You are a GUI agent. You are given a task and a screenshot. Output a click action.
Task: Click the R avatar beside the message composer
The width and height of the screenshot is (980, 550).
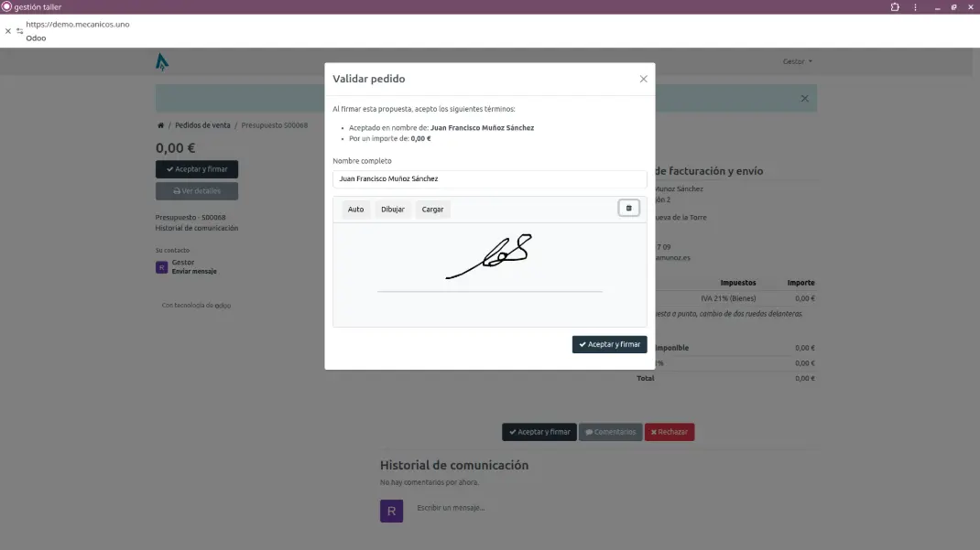pos(391,510)
